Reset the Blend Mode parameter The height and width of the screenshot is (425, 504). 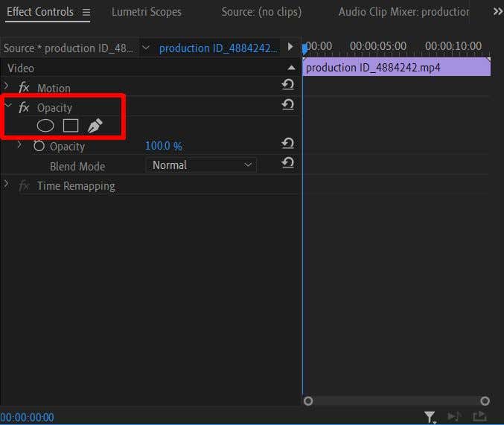[x=287, y=164]
